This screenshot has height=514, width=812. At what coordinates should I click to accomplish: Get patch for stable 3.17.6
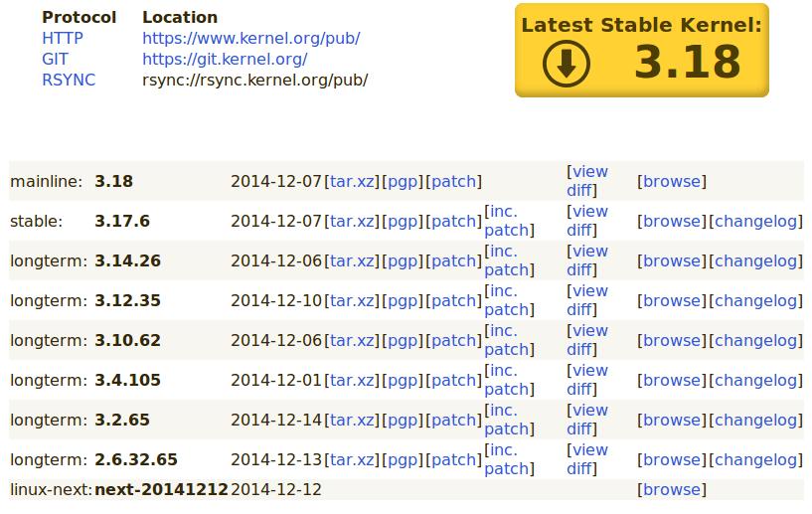[x=453, y=222]
